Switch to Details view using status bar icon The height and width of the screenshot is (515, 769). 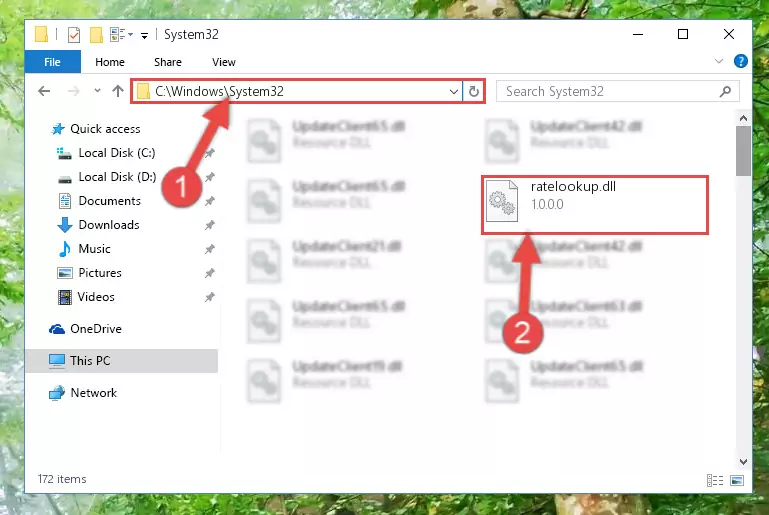[x=715, y=480]
